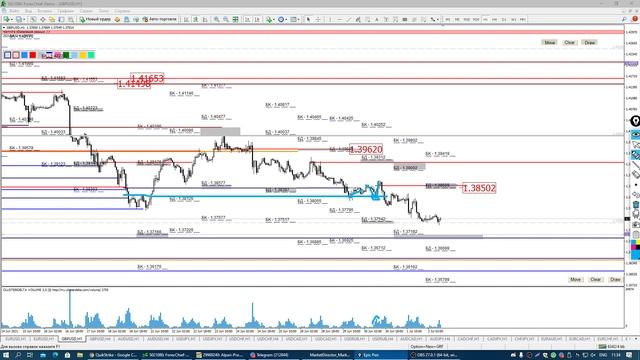This screenshot has height=360, width=640.
Task: Select the Vertical Line tool
Action: coord(330,19)
